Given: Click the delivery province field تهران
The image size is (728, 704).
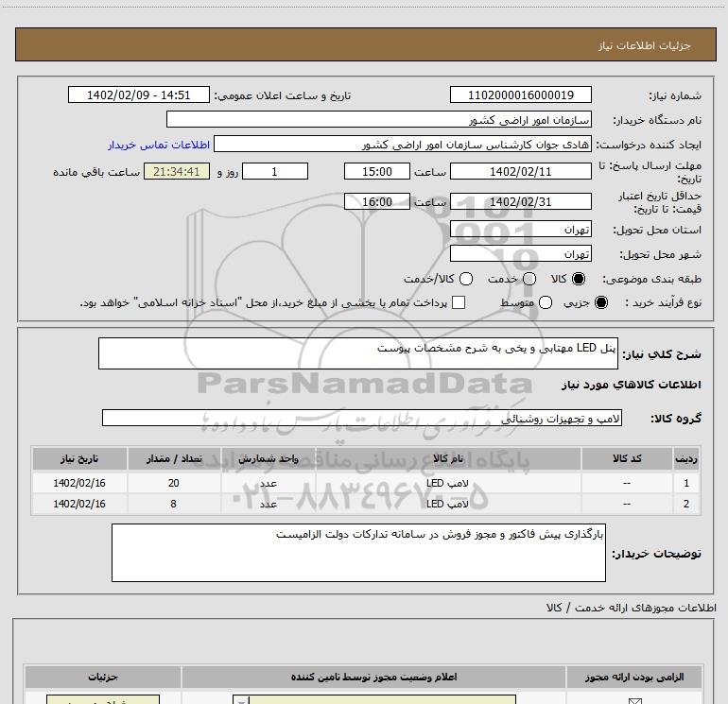Looking at the screenshot, I should coord(520,229).
